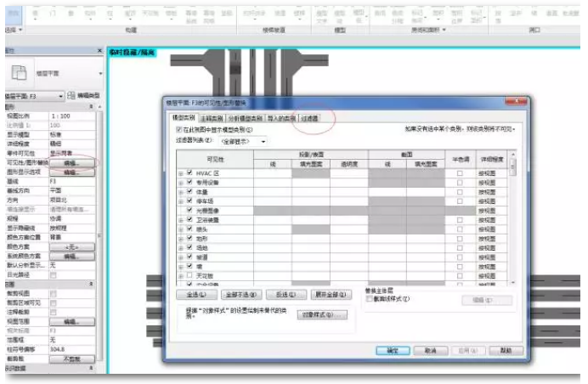Image resolution: width=588 pixels, height=384 pixels.
Task: Expand the HVAC 区 category tree node
Action: click(x=181, y=173)
